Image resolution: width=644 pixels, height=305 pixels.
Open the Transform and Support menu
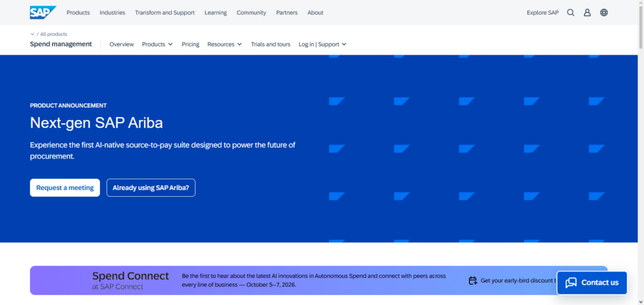click(x=165, y=13)
